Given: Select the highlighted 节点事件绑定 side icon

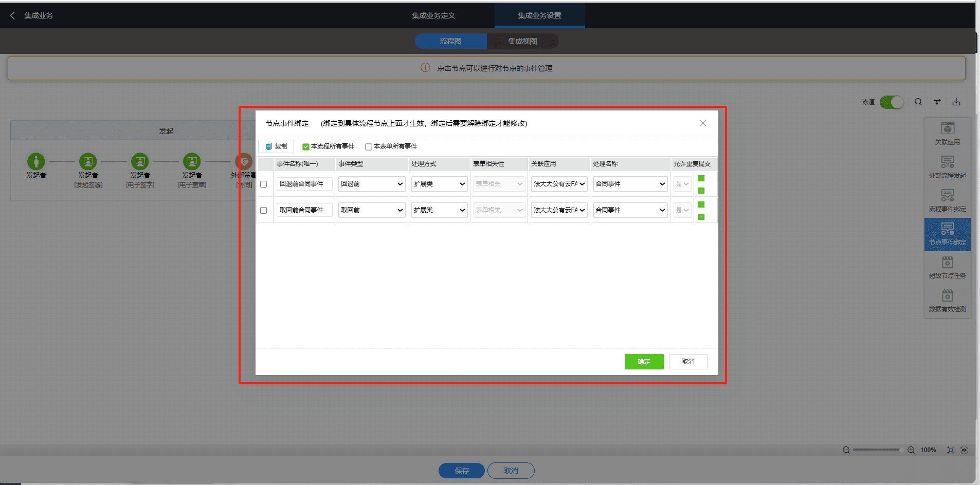Looking at the screenshot, I should pos(947,234).
